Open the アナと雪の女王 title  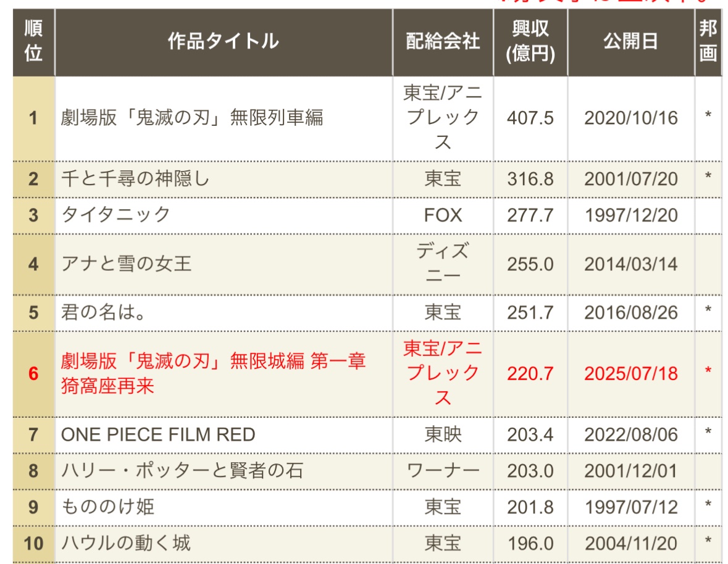pos(127,264)
